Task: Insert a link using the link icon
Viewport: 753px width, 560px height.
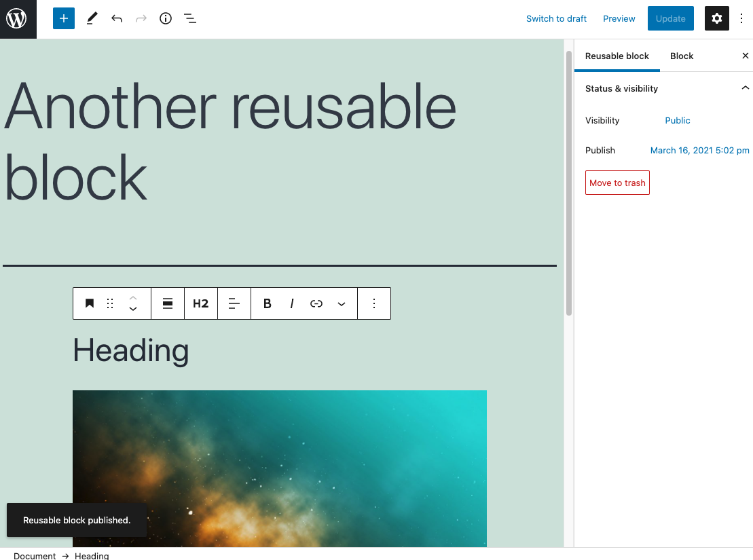Action: [x=316, y=303]
